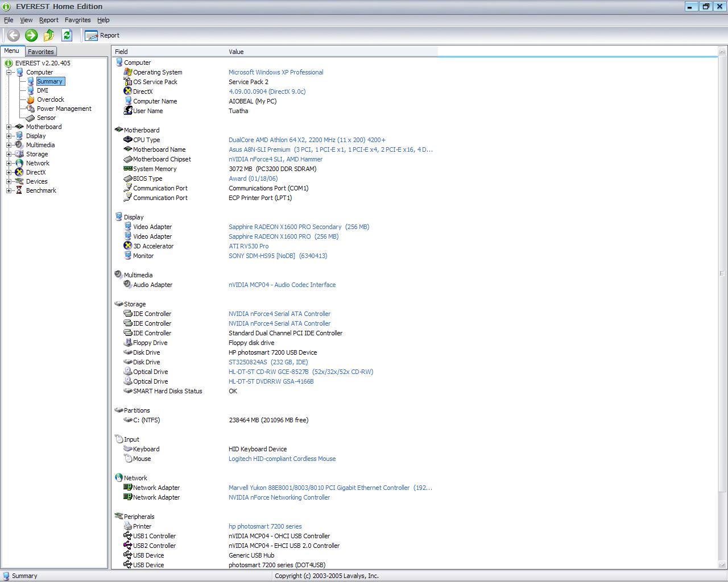Image resolution: width=728 pixels, height=582 pixels.
Task: Open the SONY SDM-HS95 monitor link
Action: [278, 256]
